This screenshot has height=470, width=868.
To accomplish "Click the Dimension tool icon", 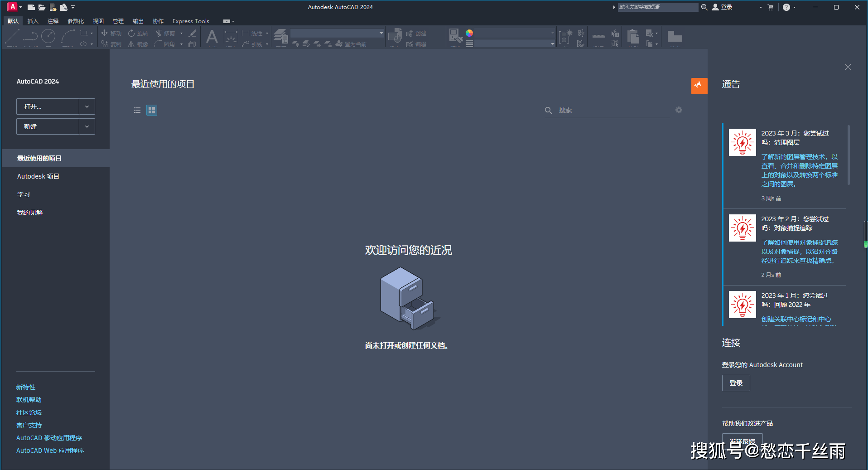I will 231,37.
